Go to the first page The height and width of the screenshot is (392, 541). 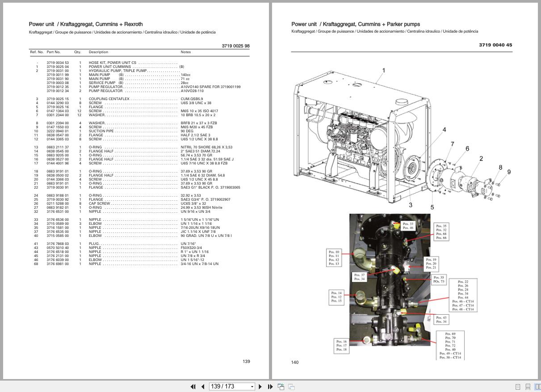193,387
